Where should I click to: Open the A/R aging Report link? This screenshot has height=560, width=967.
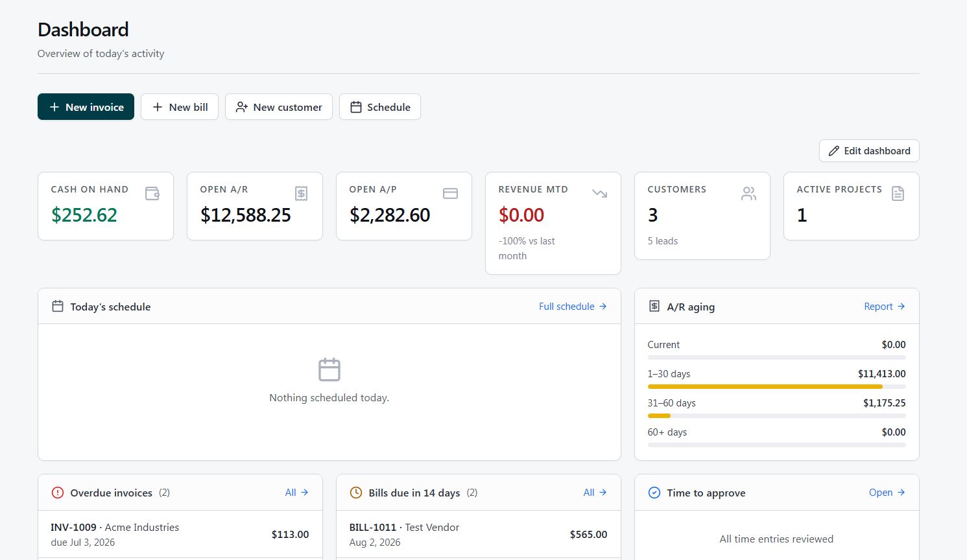885,307
